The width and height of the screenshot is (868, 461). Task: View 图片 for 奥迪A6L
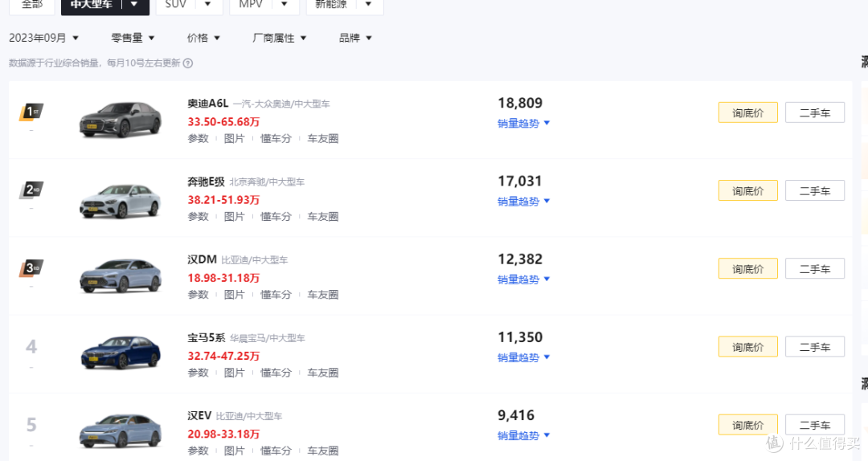234,138
